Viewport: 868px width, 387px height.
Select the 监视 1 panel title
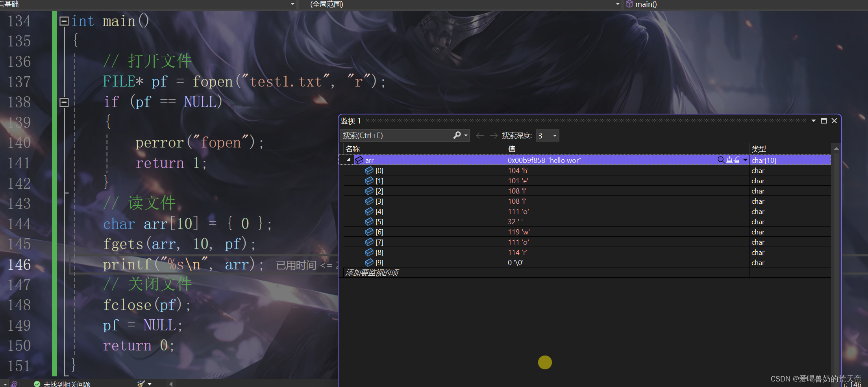pos(351,121)
